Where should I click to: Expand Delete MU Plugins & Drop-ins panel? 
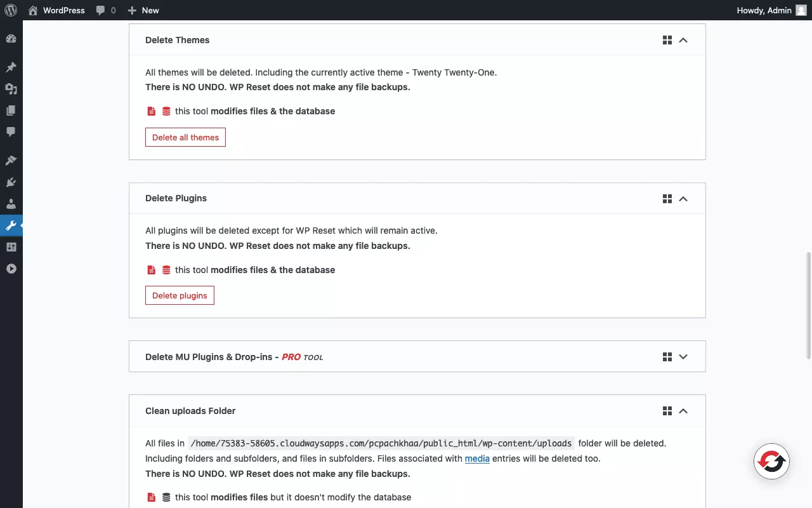683,357
